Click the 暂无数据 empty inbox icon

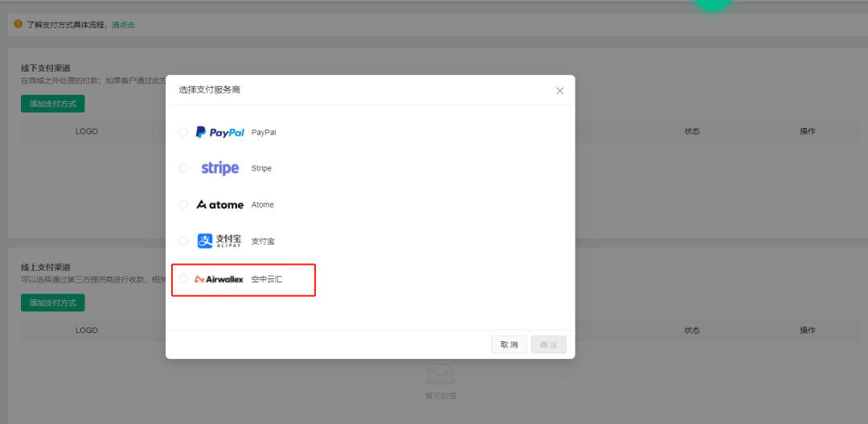click(x=440, y=374)
